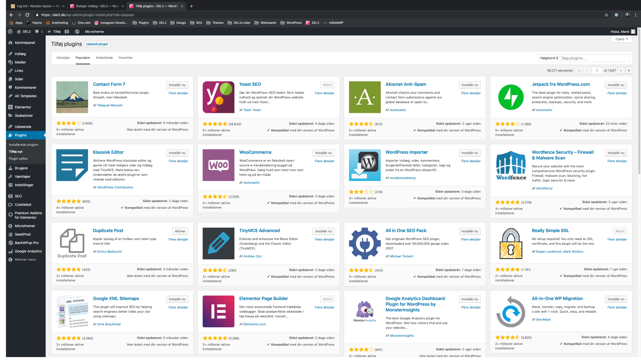641x364 pixels.
Task: Click the Medier media icon in sidebar
Action: [11, 62]
